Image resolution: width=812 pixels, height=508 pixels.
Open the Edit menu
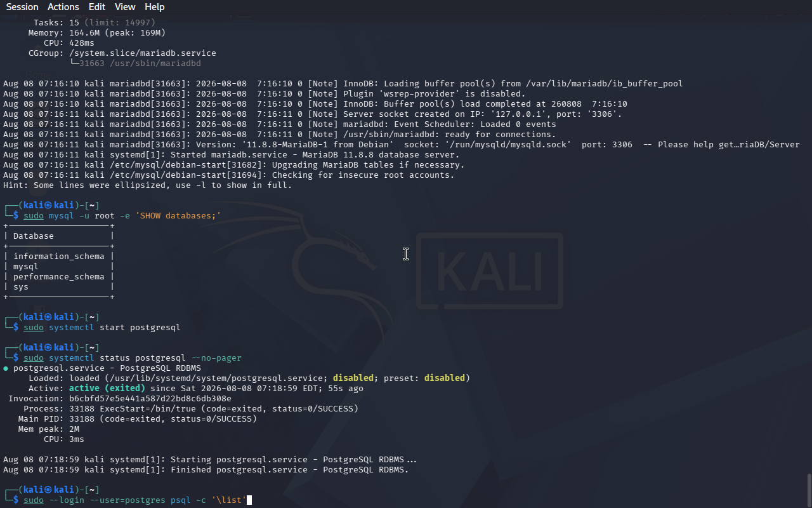pyautogui.click(x=97, y=7)
